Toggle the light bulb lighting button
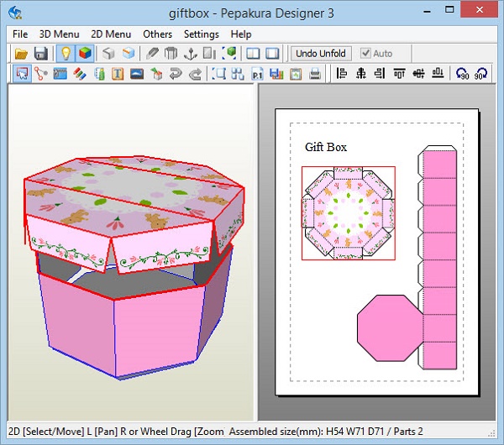The width and height of the screenshot is (504, 445). (66, 54)
